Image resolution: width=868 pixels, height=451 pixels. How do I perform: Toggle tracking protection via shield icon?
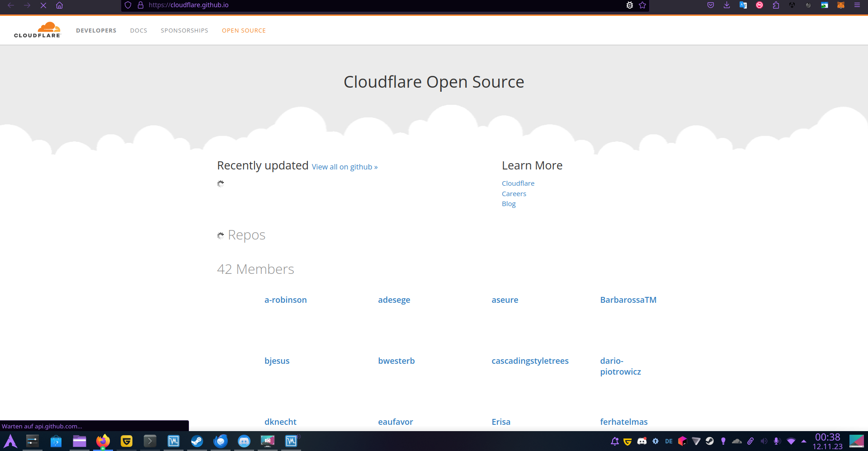(128, 5)
